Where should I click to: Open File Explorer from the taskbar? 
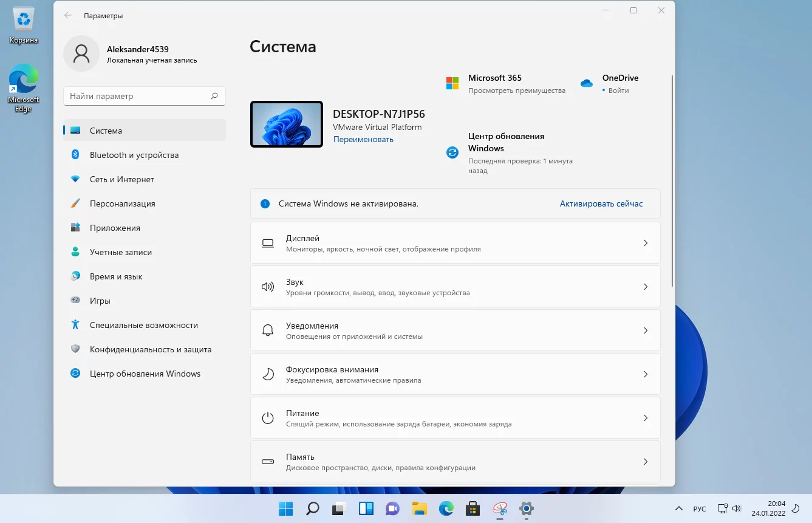(419, 508)
